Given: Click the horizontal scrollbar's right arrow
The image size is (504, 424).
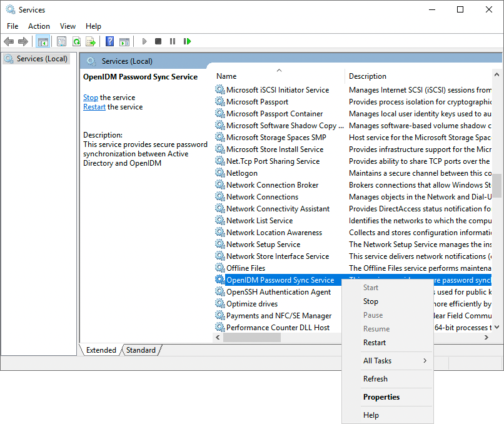Looking at the screenshot, I should (x=486, y=337).
